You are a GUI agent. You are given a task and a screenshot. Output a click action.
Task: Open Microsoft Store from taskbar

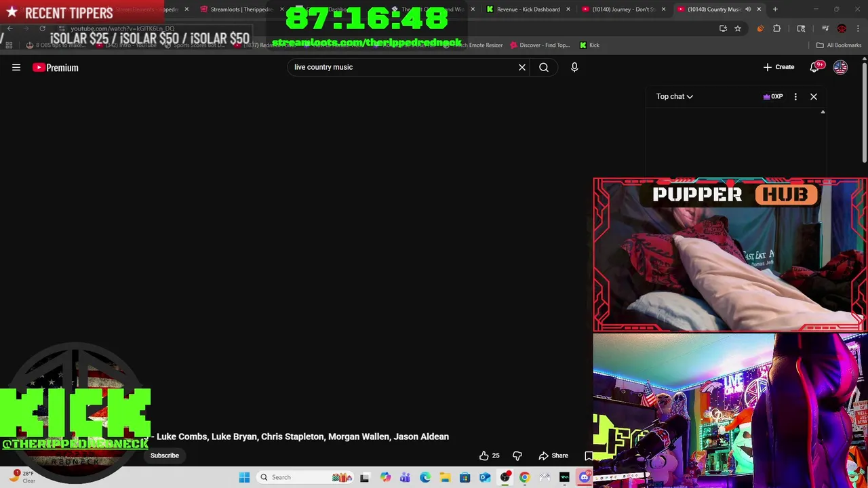click(465, 477)
